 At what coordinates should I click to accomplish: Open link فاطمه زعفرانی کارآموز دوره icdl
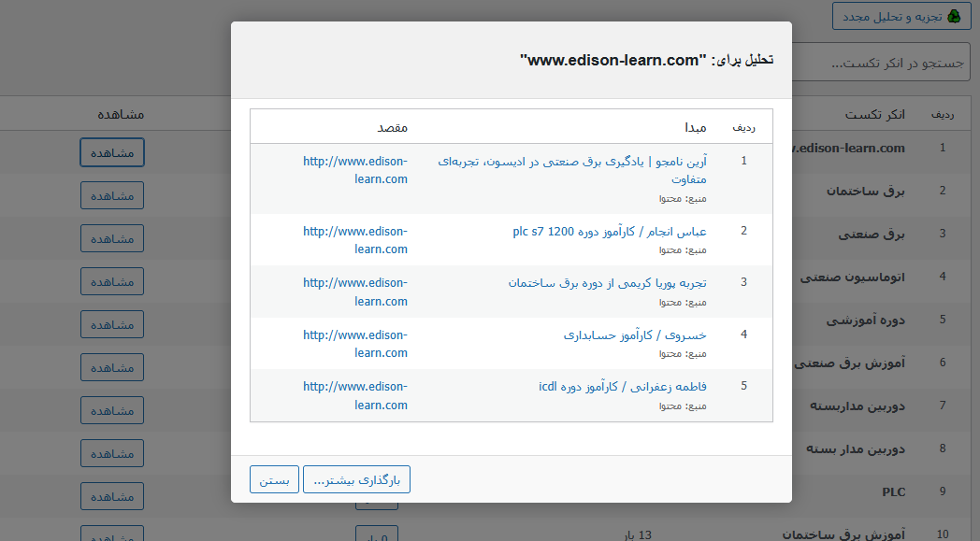[623, 386]
